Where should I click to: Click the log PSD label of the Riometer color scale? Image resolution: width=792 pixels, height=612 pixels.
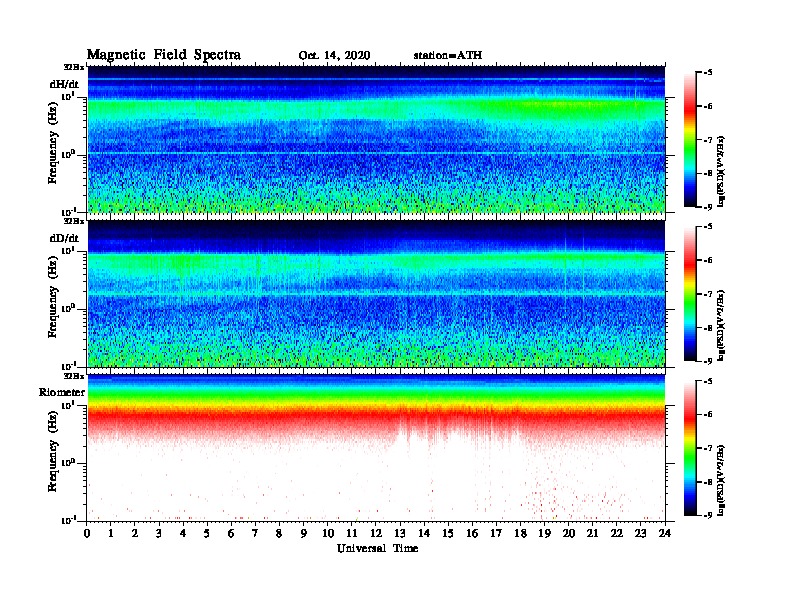pyautogui.click(x=721, y=480)
